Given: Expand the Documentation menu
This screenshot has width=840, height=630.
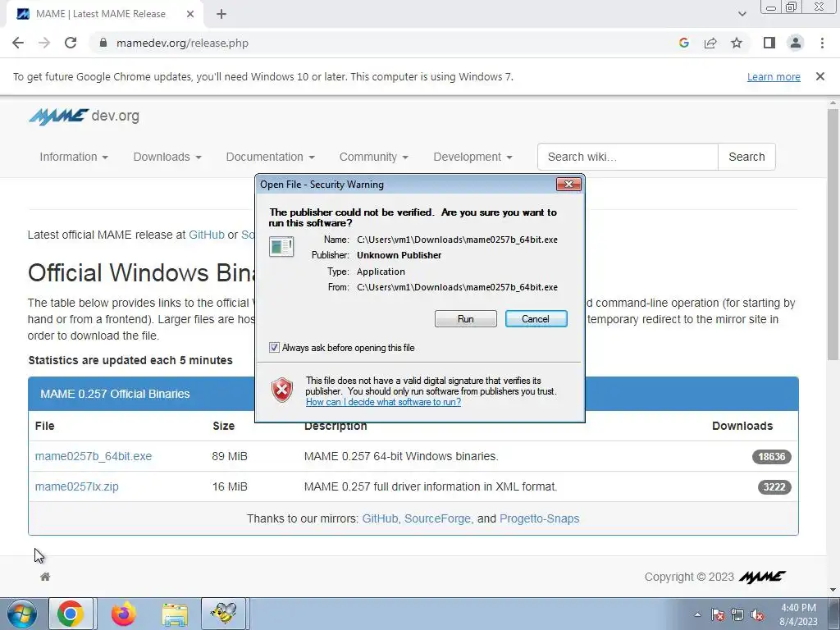Looking at the screenshot, I should pos(270,157).
